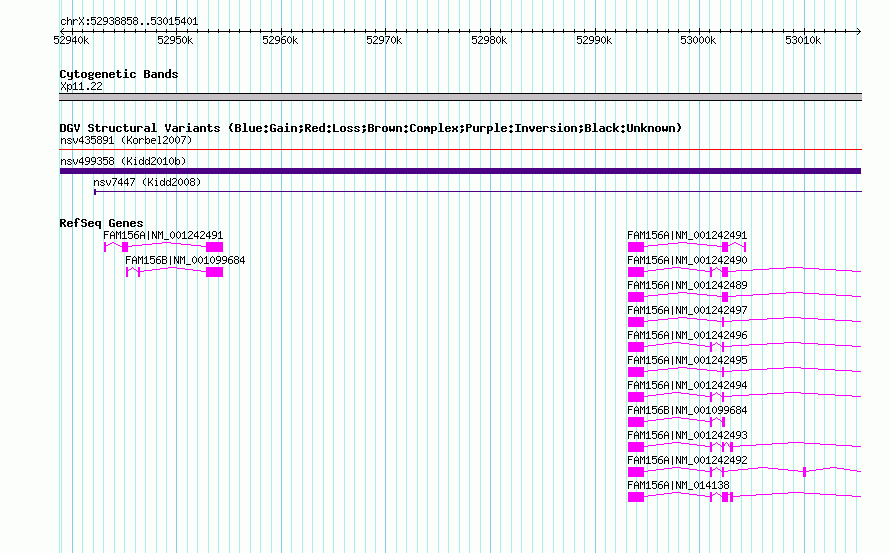Image resolution: width=890 pixels, height=553 pixels.
Task: Select the 52960k ruler tick label
Action: (280, 40)
